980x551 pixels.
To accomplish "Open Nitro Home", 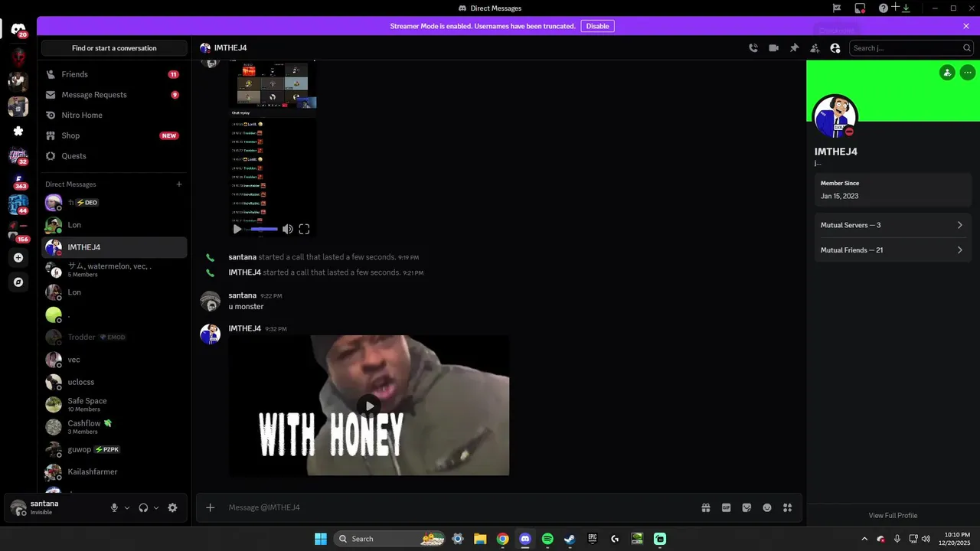I will [114, 115].
